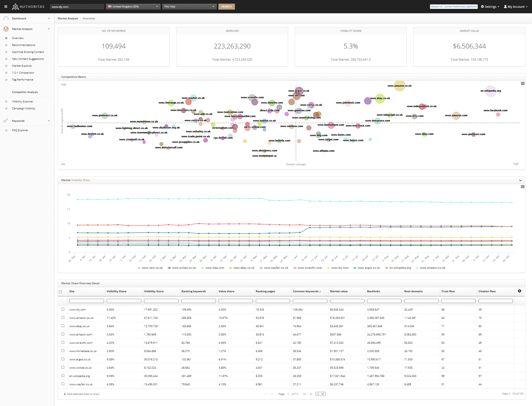Image resolution: width=532 pixels, height=406 pixels.
Task: Go to previous page pagination icon
Action: [272, 394]
